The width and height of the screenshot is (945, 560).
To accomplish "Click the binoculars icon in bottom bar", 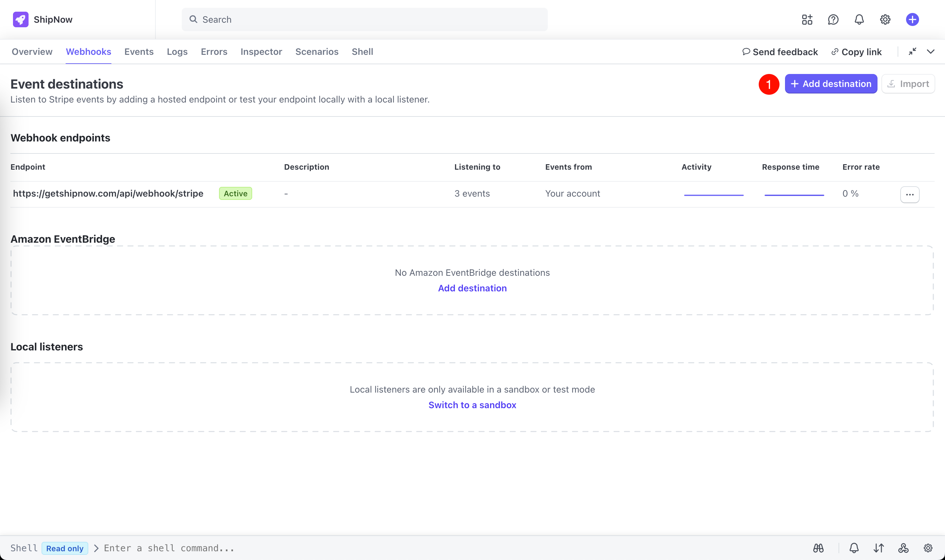I will (818, 548).
